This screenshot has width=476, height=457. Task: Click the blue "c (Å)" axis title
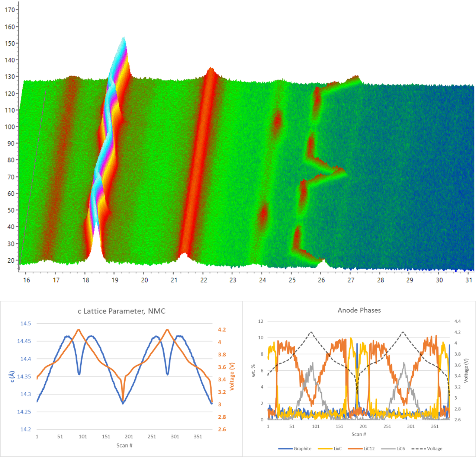tap(12, 376)
